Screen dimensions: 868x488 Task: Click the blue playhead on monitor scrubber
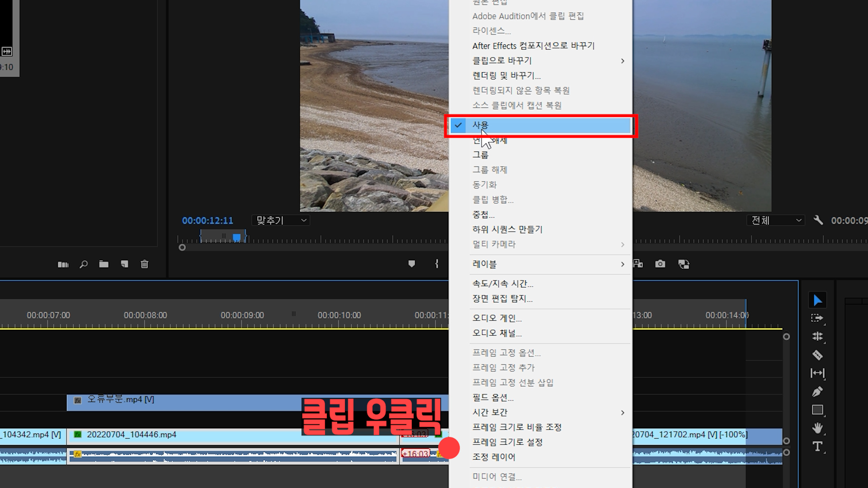click(x=236, y=237)
